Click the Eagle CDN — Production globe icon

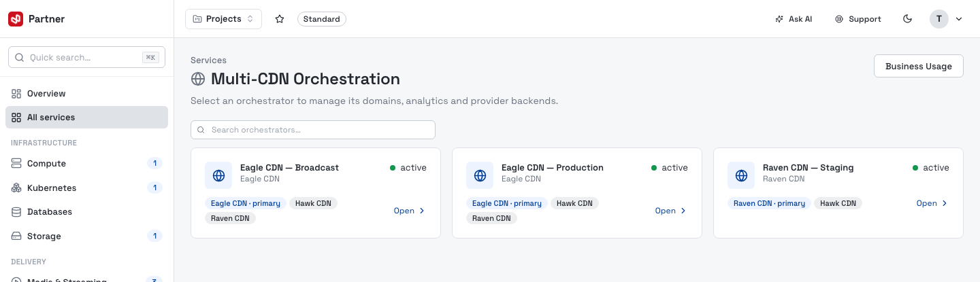click(x=480, y=175)
